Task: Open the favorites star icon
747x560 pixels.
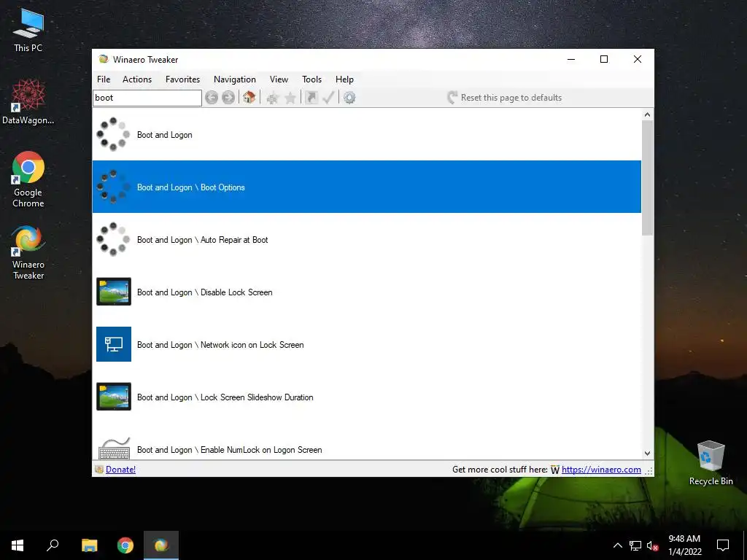Action: pyautogui.click(x=290, y=98)
